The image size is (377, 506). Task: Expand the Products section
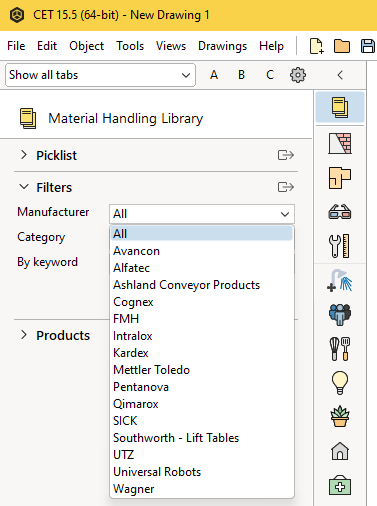pos(24,335)
